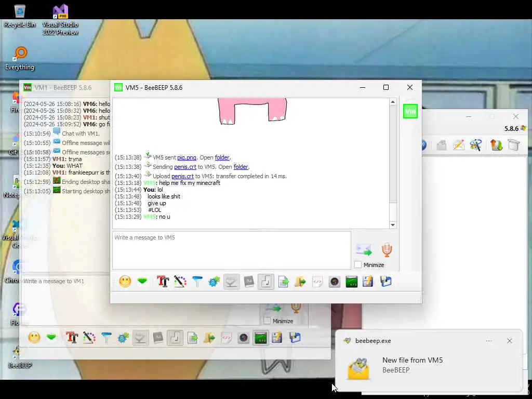Viewport: 532px width, 399px height.
Task: Click blue floppy disks icon in VM1 toolbar
Action: coord(295,338)
